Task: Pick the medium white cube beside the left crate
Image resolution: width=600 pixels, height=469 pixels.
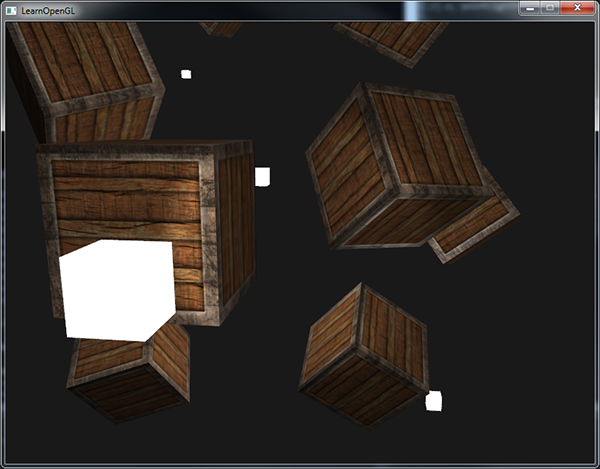Action: point(262,177)
